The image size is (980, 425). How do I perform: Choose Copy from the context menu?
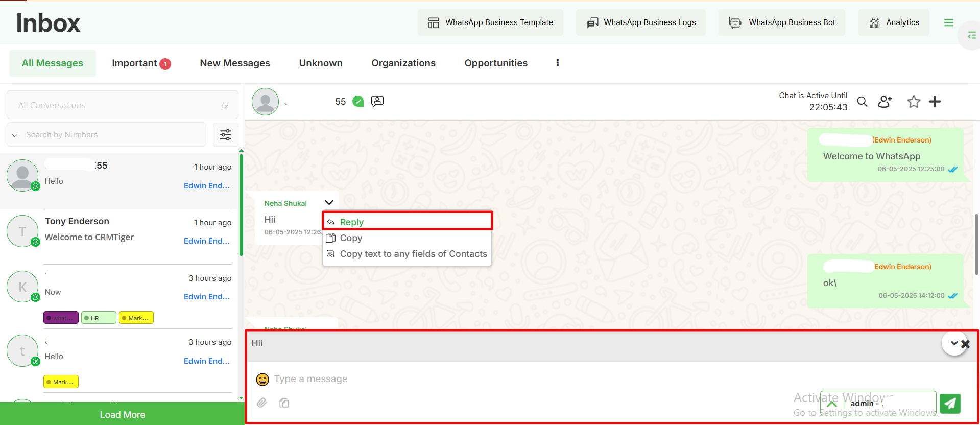[408, 238]
